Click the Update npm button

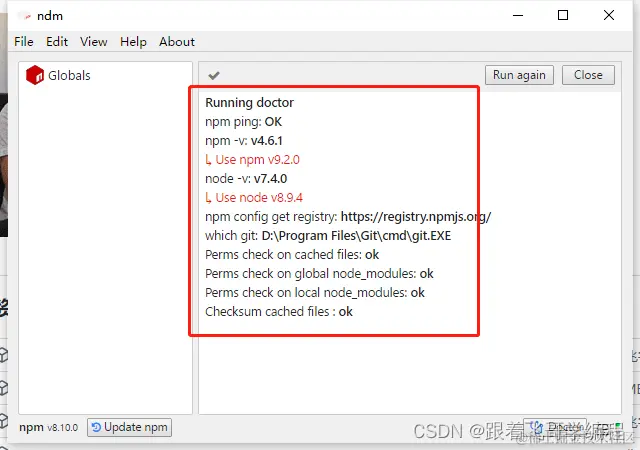coord(129,427)
